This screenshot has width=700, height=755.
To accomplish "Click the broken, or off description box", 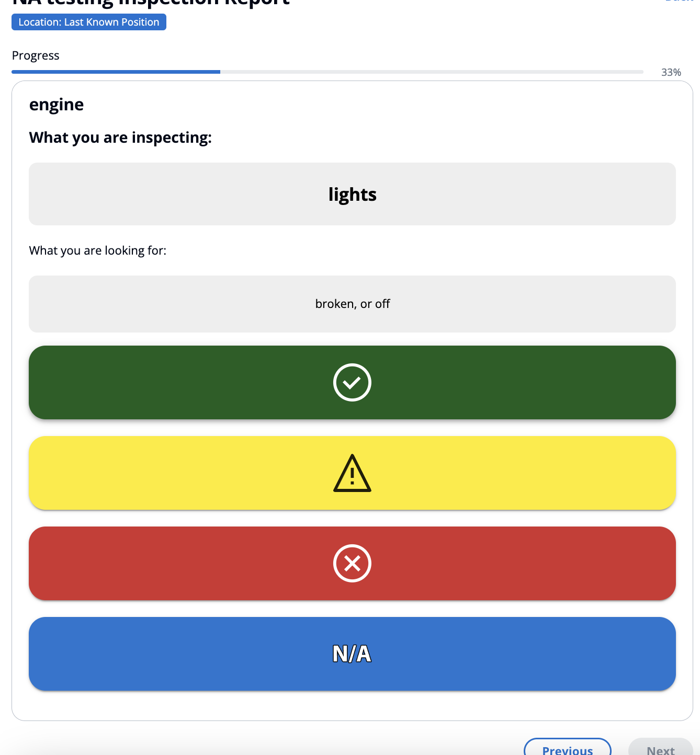I will tap(352, 304).
